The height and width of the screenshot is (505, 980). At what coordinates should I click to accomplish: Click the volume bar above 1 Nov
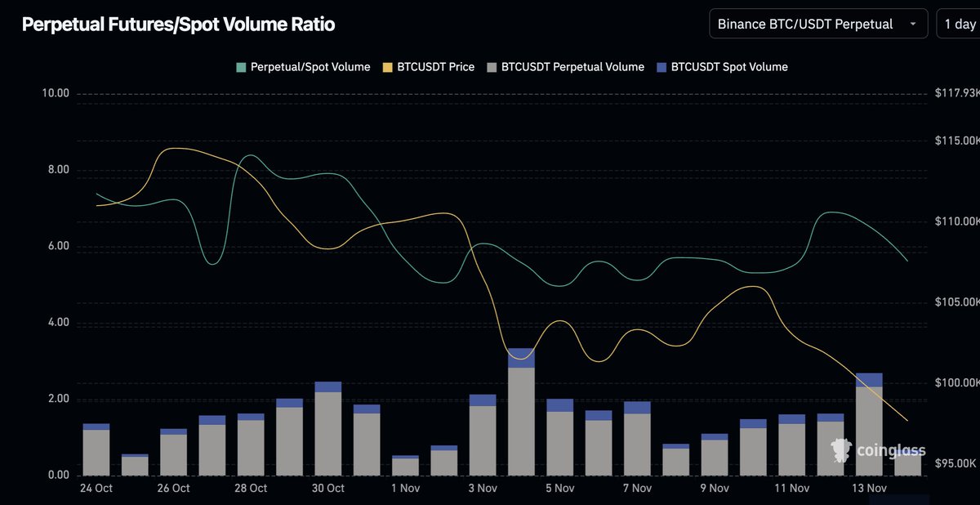click(x=405, y=465)
